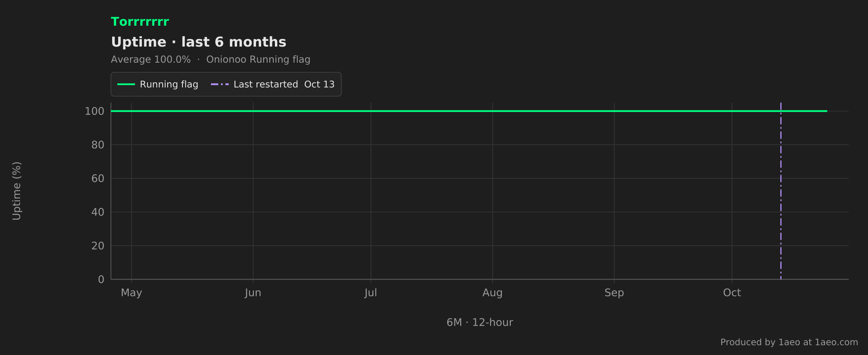This screenshot has height=355, width=868.
Task: Click the "Jul" x-axis month label
Action: pyautogui.click(x=371, y=293)
